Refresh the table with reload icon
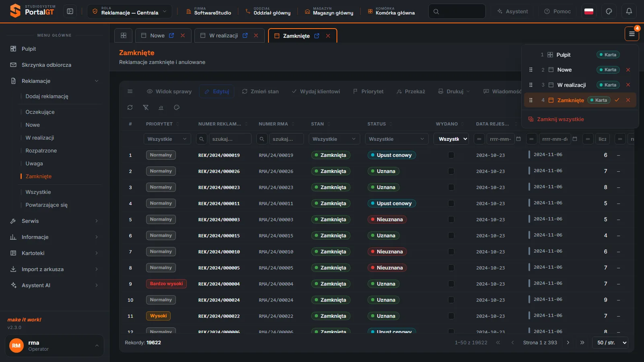The width and height of the screenshot is (644, 362). (x=130, y=107)
